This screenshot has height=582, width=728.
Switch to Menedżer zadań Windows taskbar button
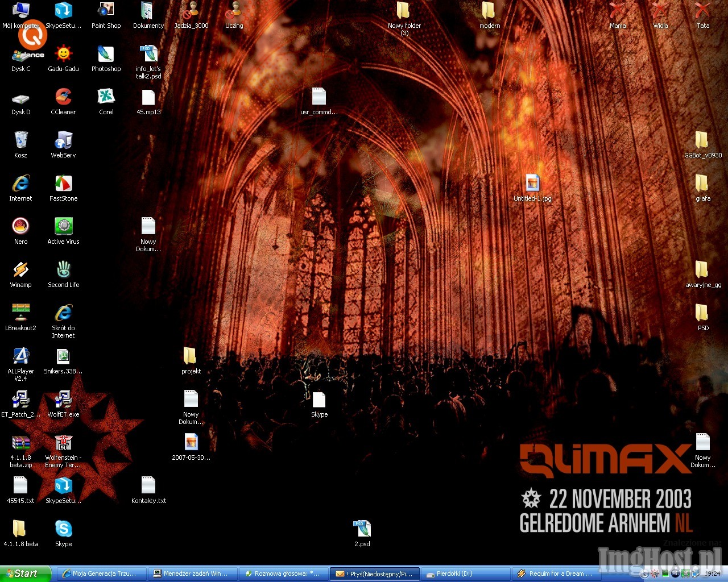click(x=192, y=574)
